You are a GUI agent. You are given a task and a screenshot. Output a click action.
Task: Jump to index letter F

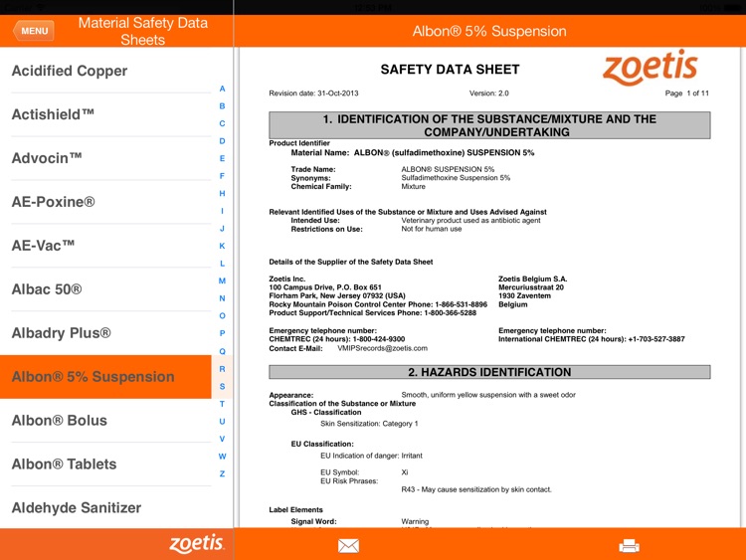point(222,176)
